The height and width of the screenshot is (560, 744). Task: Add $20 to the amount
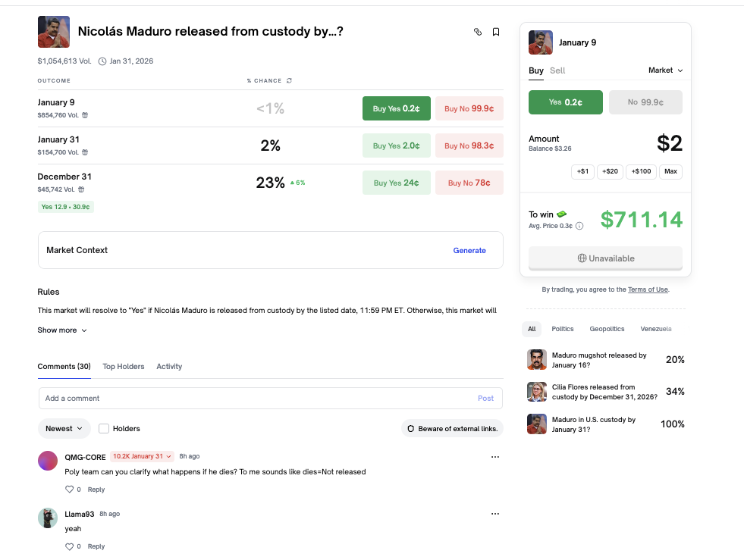(610, 172)
